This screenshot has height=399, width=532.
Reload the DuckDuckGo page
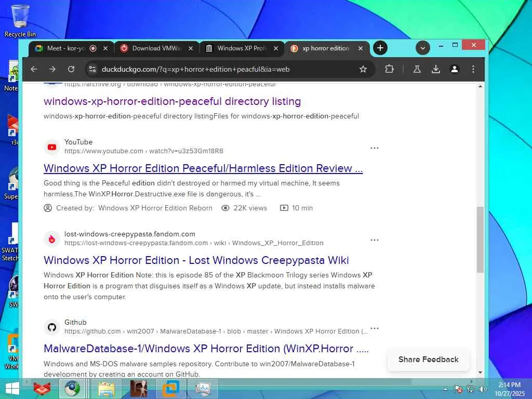(71, 69)
